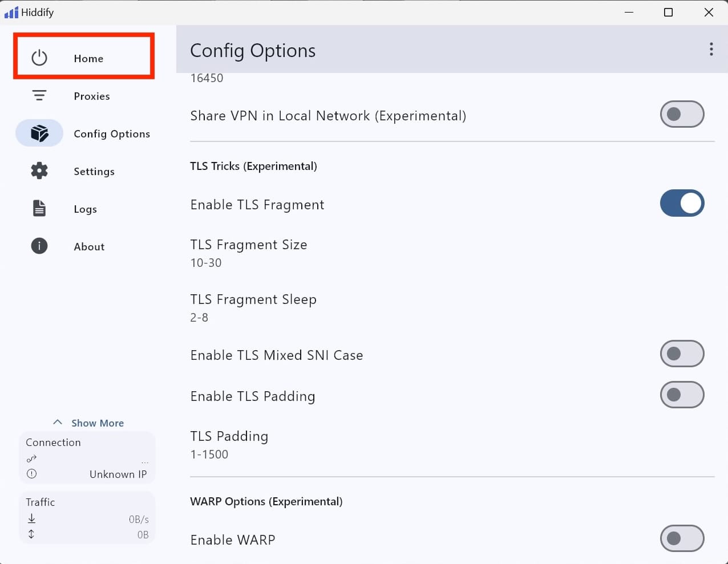Open Proxies via the filter-lines icon
This screenshot has height=564, width=728.
pos(39,96)
